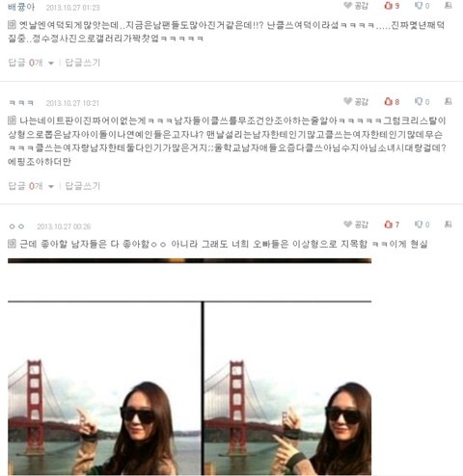The height and width of the screenshot is (476, 463).
Task: Click the comment icon before the ㅇㅇ comment text
Action: [x=12, y=244]
